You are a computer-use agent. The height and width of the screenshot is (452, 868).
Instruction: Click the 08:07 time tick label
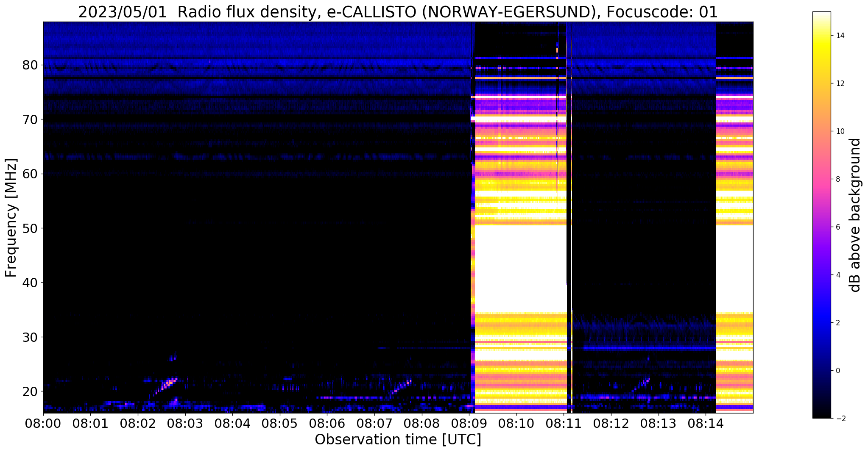coord(374,424)
